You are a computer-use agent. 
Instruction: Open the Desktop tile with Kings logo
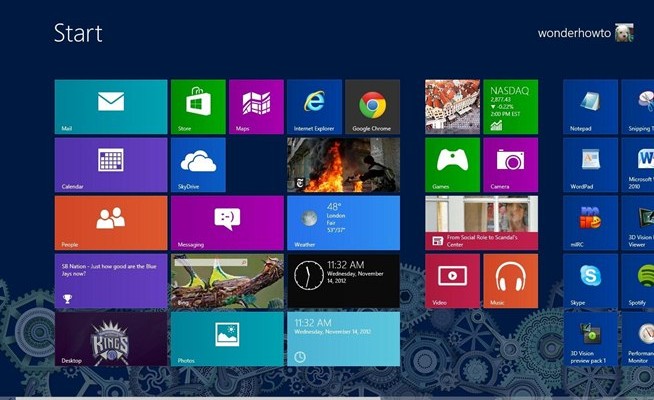(111, 338)
